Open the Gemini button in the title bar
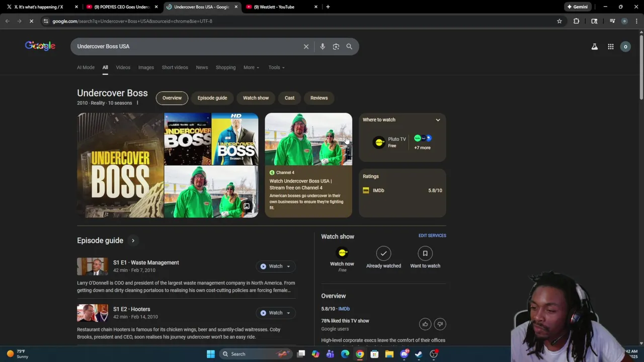 coord(578,7)
